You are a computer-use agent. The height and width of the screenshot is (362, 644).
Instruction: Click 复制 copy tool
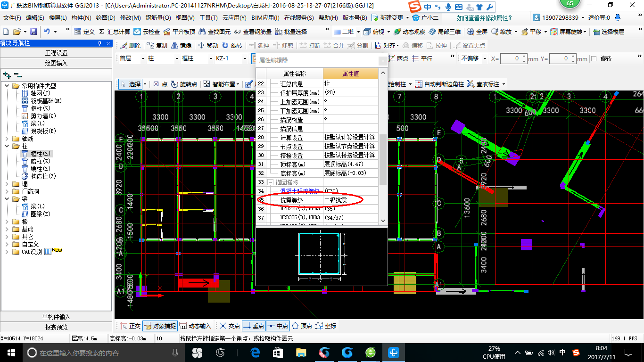pos(157,45)
